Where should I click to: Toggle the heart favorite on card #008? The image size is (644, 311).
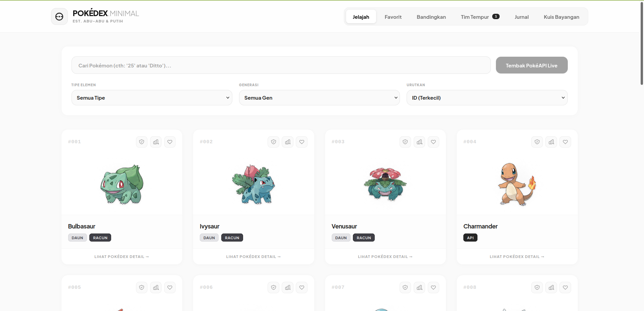(x=565, y=288)
